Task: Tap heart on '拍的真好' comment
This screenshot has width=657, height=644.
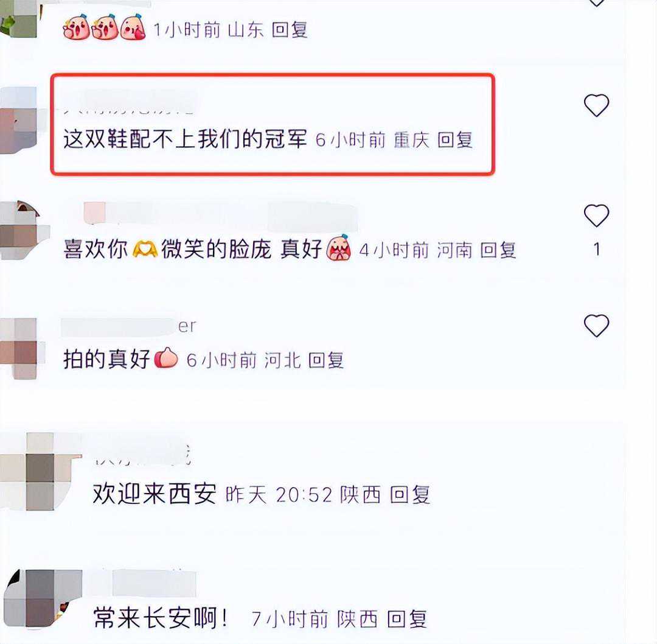Action: [596, 326]
